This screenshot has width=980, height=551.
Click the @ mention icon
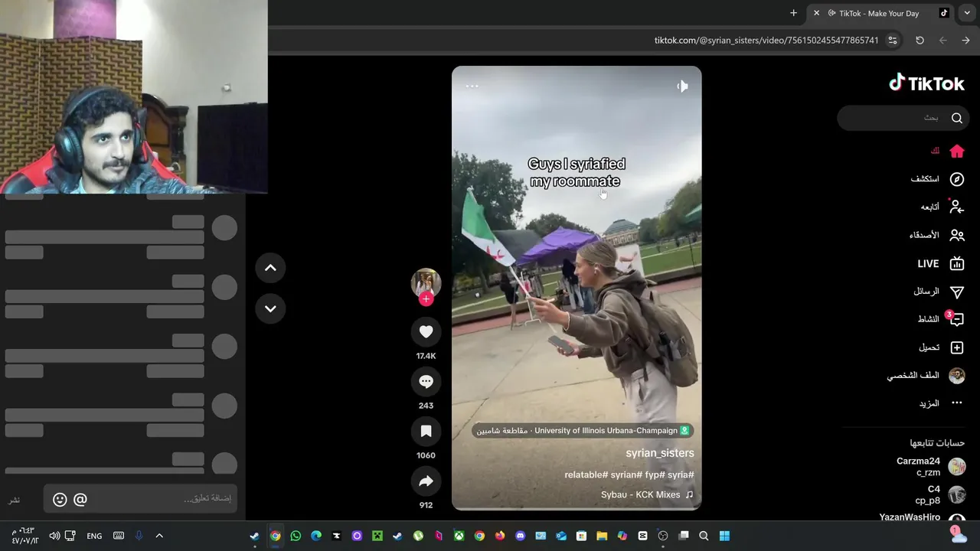click(x=80, y=500)
